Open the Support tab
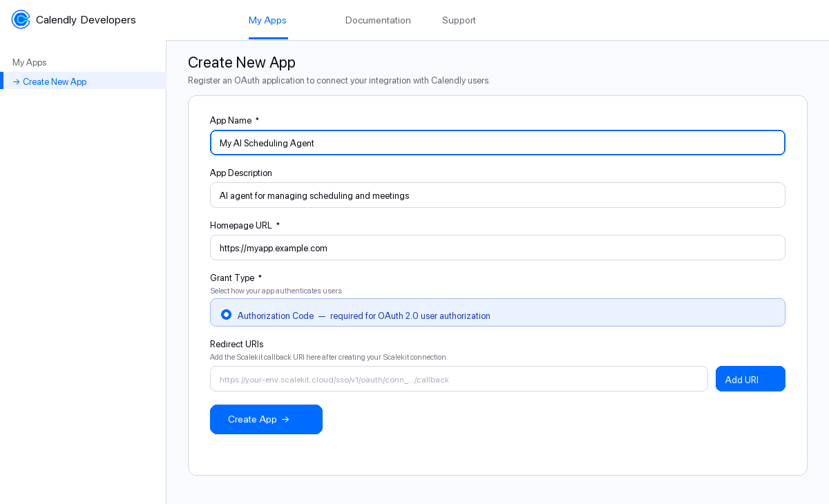The width and height of the screenshot is (829, 504). (459, 20)
